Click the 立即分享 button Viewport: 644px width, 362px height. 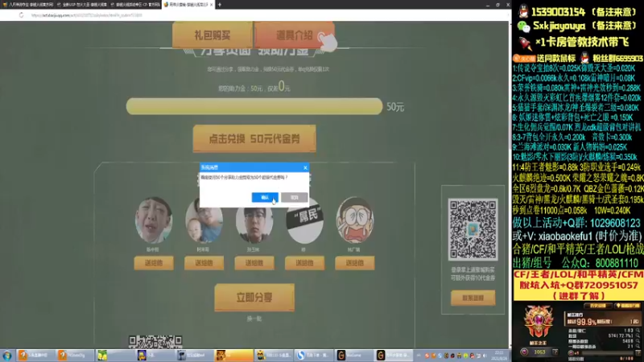254,297
